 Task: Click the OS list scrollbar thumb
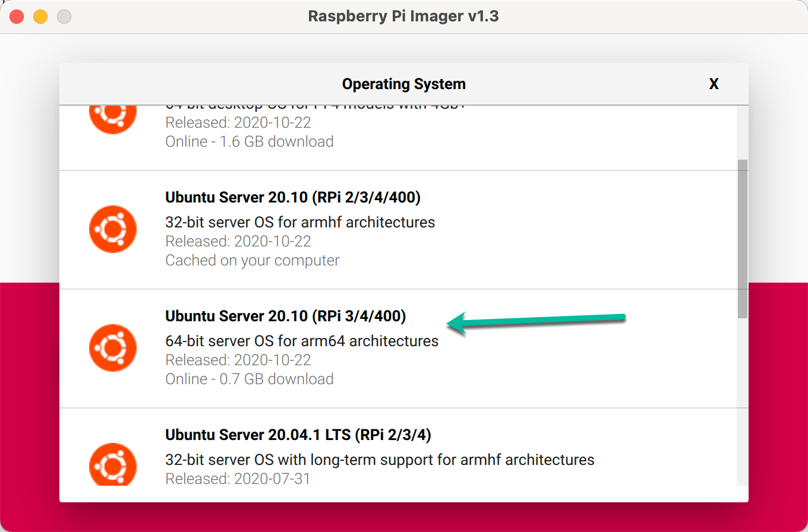click(742, 237)
